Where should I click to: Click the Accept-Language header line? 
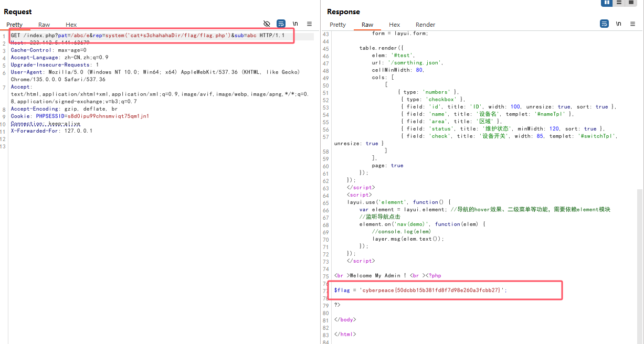tap(60, 58)
